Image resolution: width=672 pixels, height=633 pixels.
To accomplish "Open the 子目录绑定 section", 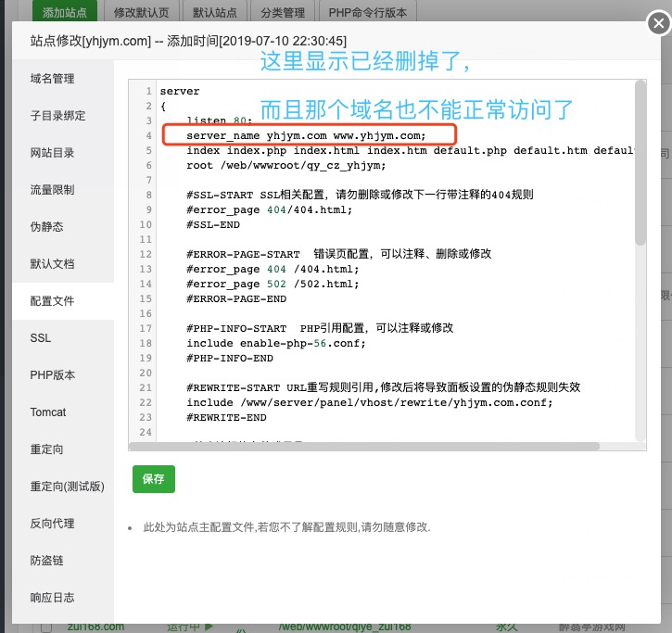I will pos(57,116).
